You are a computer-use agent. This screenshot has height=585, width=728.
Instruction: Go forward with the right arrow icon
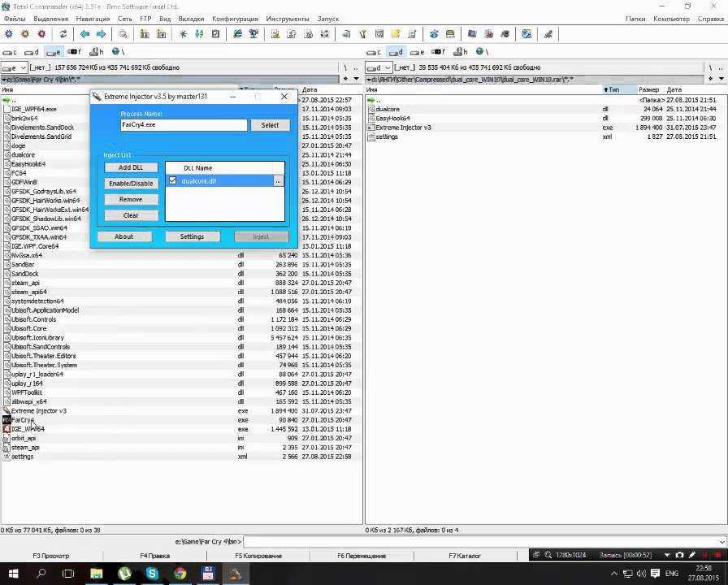[102, 34]
